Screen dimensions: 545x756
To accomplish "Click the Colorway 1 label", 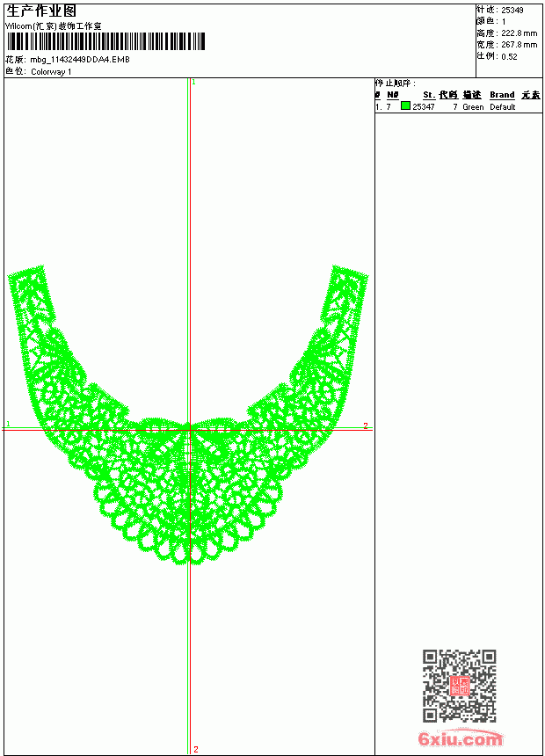I will pyautogui.click(x=51, y=72).
